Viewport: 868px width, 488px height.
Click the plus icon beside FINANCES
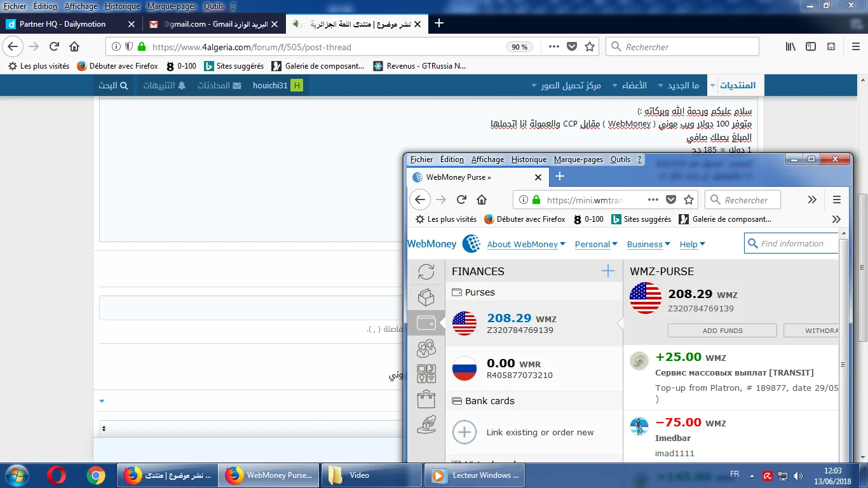[607, 271]
